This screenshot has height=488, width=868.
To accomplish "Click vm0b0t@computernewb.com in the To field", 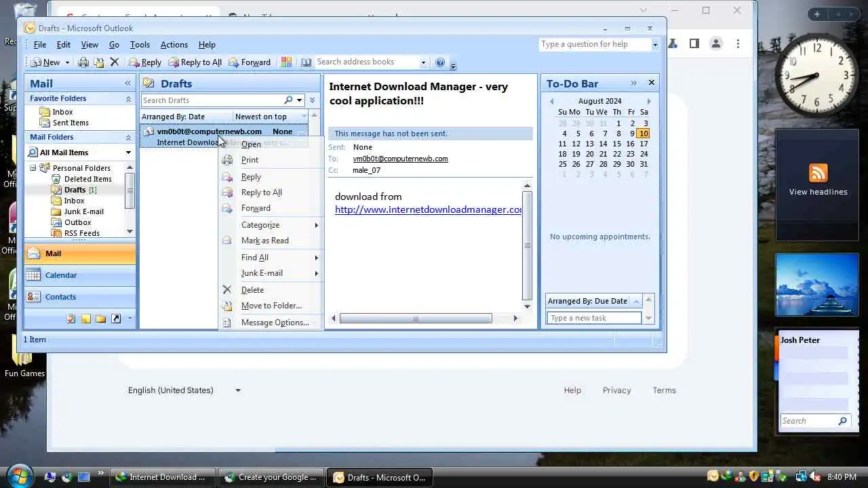I will [x=400, y=159].
